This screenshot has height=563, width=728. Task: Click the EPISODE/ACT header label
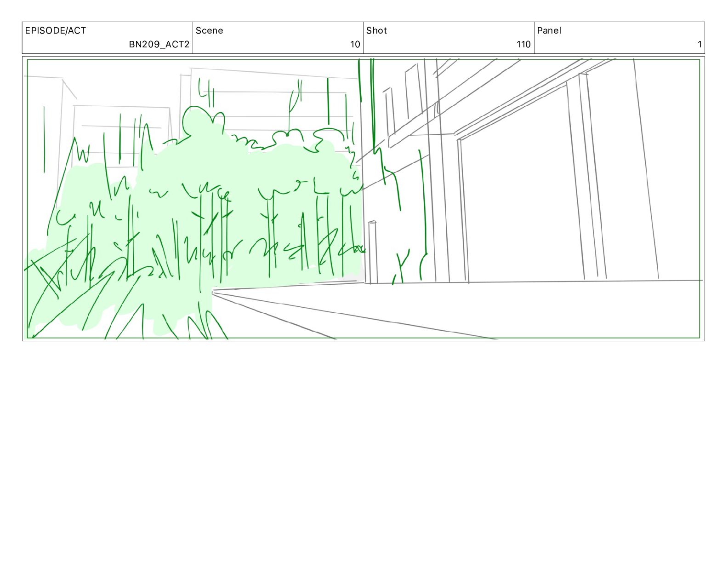[55, 31]
